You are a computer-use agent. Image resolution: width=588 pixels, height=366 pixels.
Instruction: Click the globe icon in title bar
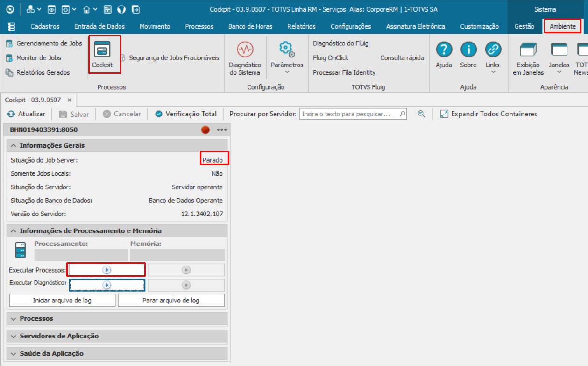click(x=121, y=9)
